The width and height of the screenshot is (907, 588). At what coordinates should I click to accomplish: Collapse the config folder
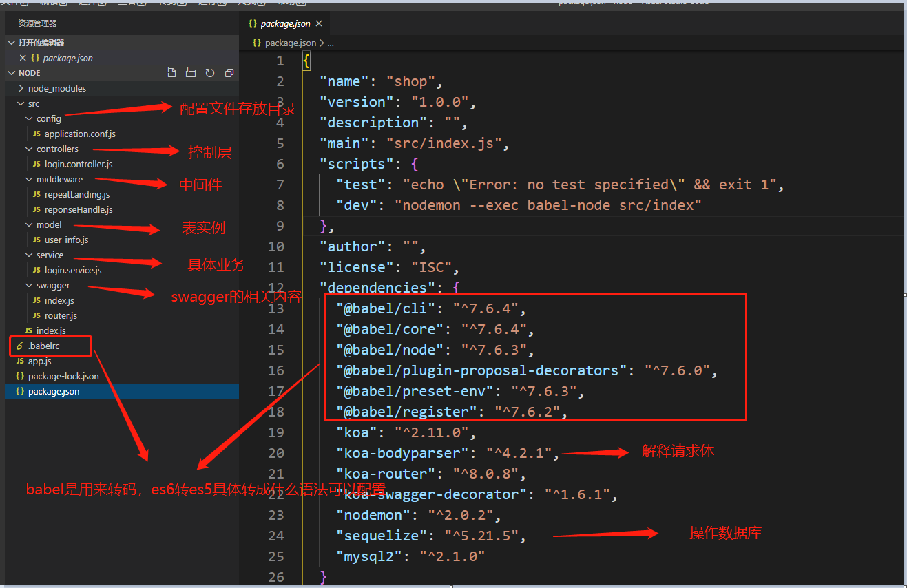click(x=30, y=118)
